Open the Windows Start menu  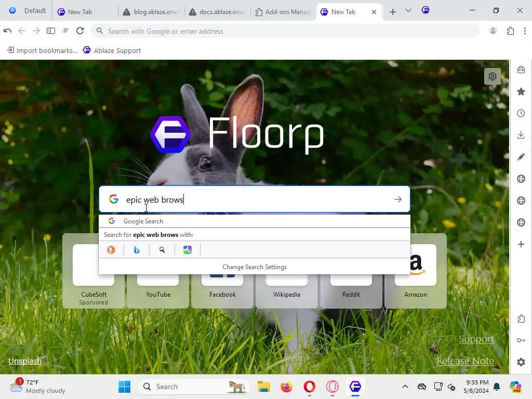pyautogui.click(x=125, y=387)
